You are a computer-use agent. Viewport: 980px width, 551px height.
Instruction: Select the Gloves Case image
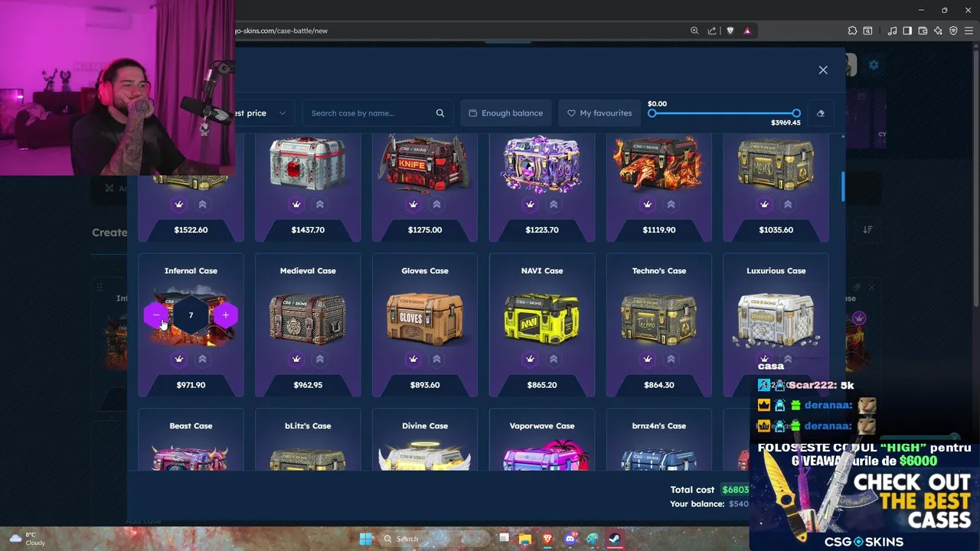[425, 318]
